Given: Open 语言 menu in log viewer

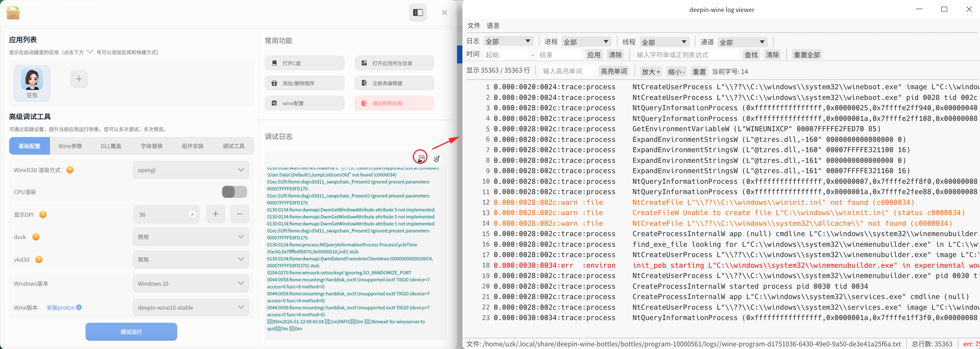Looking at the screenshot, I should click(493, 26).
